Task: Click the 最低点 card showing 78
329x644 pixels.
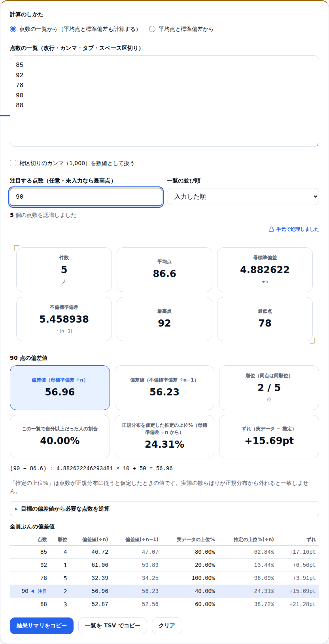Action: point(265,319)
